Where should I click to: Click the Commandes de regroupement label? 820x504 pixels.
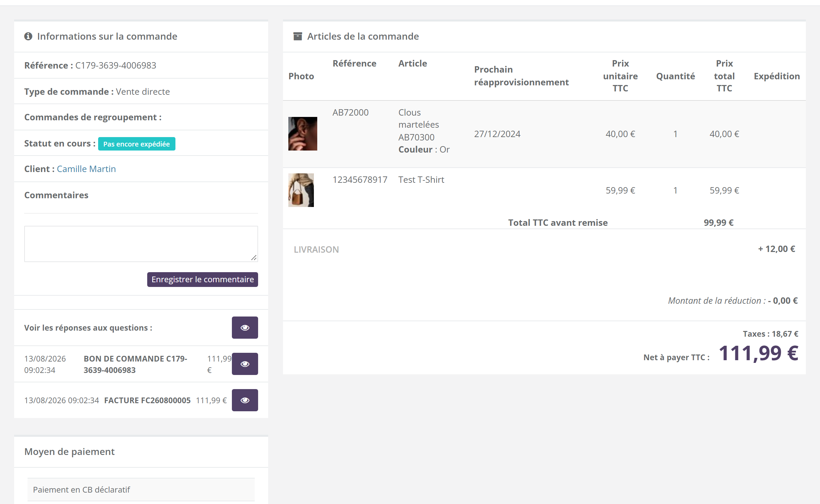pos(93,117)
